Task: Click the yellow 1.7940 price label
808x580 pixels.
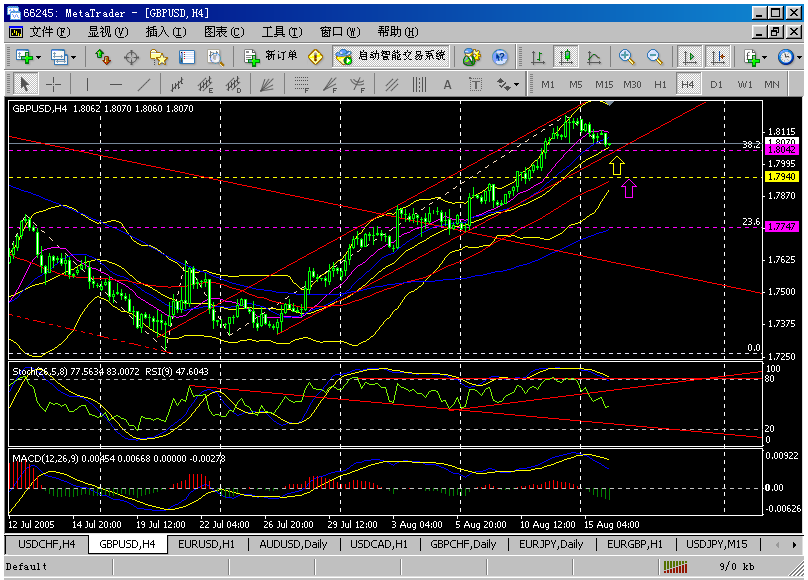Action: coord(780,177)
